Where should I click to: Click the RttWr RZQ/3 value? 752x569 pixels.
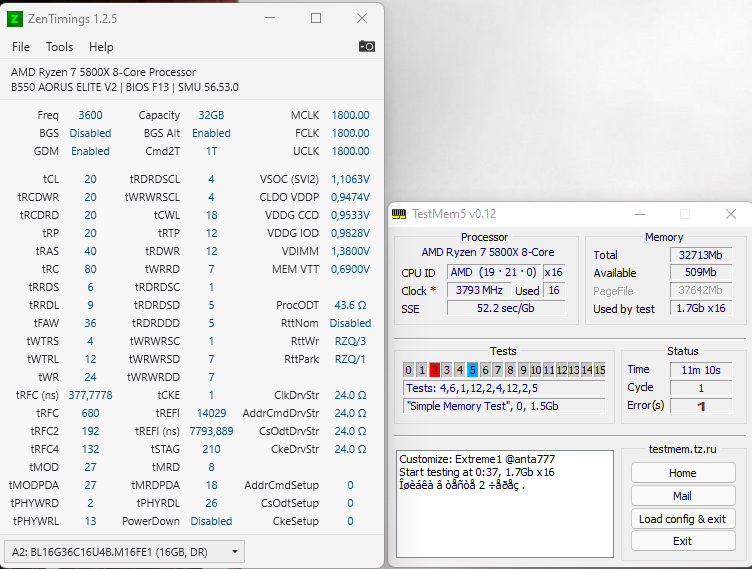click(x=351, y=341)
